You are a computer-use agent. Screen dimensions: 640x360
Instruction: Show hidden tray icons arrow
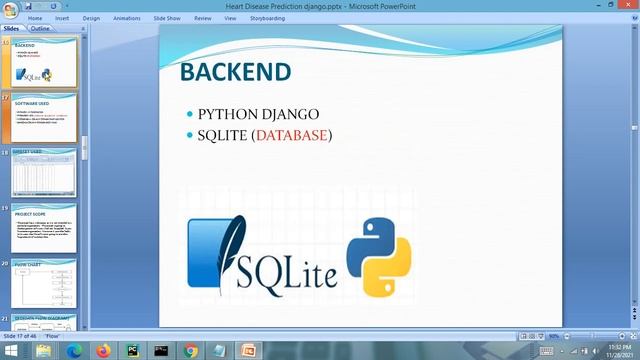coord(562,351)
